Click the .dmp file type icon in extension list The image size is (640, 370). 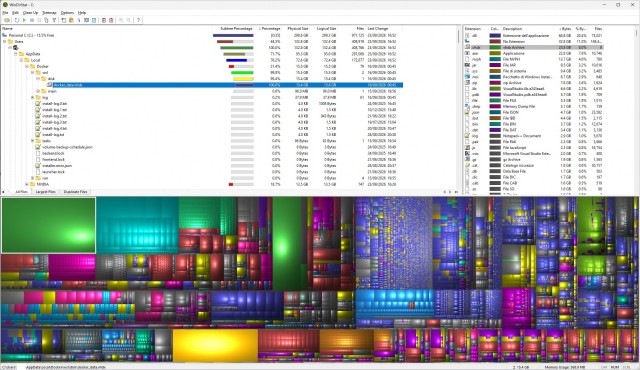pyautogui.click(x=467, y=106)
